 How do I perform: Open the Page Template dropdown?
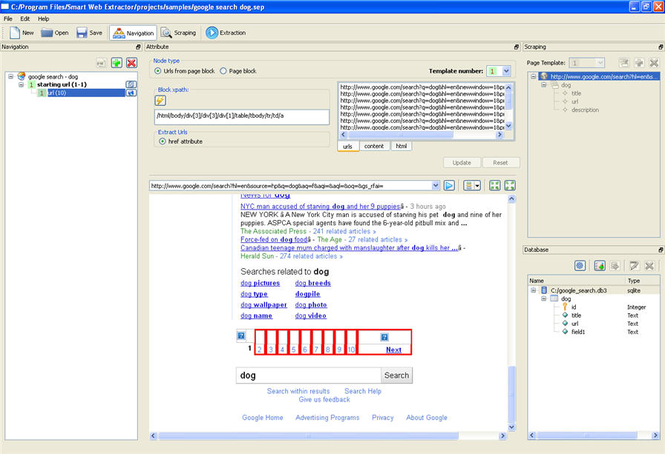click(600, 63)
